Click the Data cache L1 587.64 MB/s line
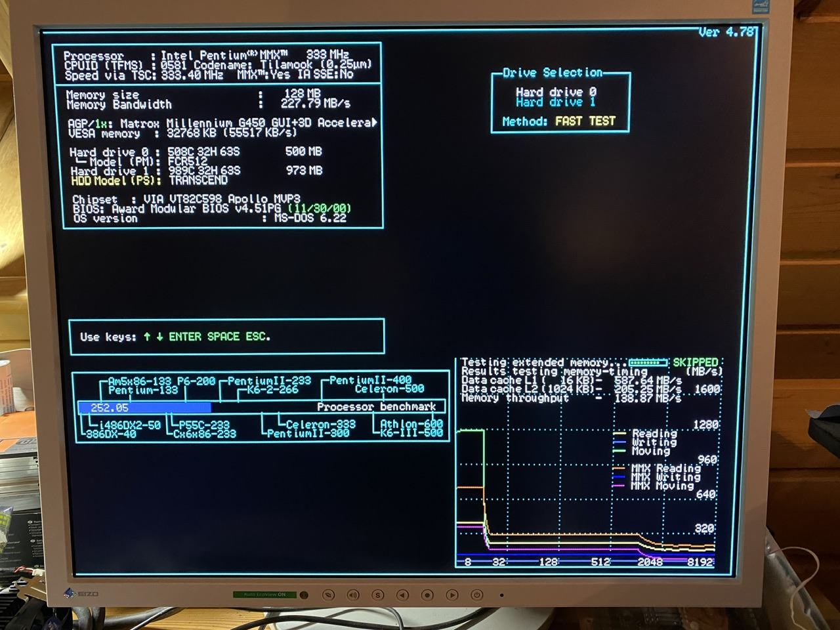Image resolution: width=840 pixels, height=630 pixels. click(x=571, y=381)
